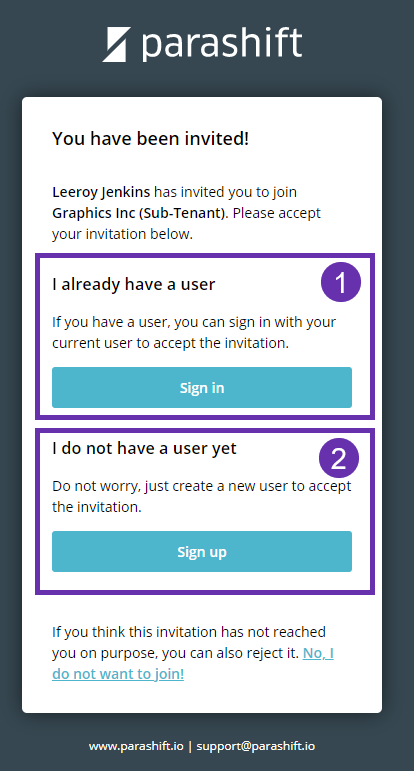This screenshot has height=771, width=414.
Task: Click the parashift logo icon
Action: [117, 44]
